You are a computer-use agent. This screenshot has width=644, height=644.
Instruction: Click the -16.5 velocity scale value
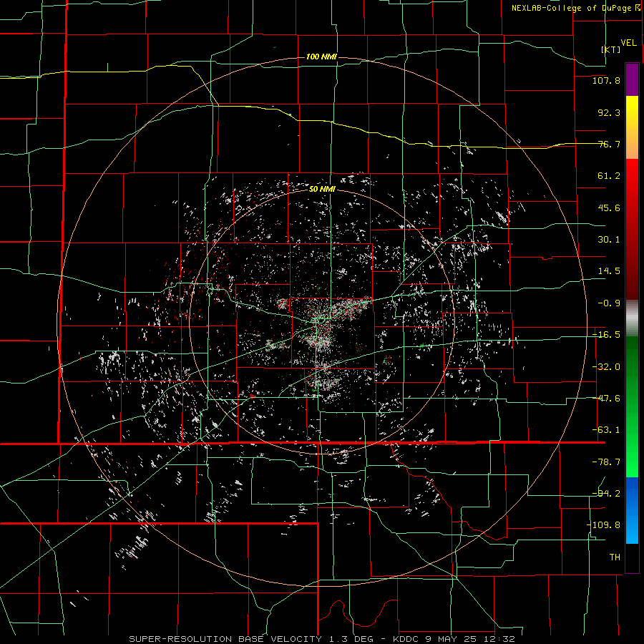click(606, 335)
